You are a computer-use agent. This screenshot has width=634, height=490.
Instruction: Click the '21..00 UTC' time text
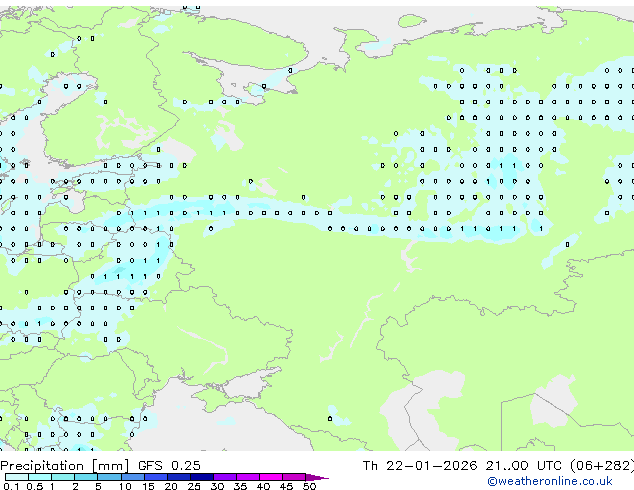[524, 466]
